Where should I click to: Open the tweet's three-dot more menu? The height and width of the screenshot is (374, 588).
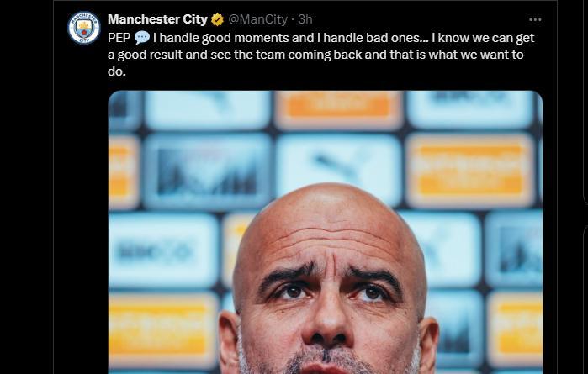535,19
